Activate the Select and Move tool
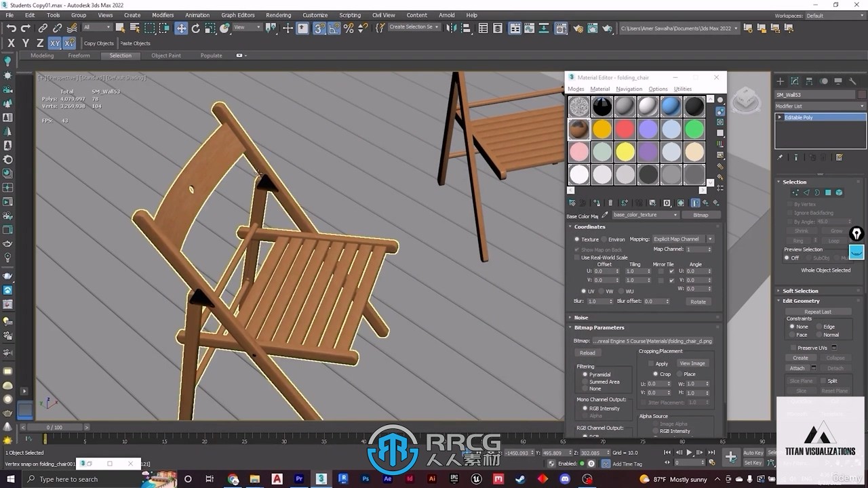 pyautogui.click(x=181, y=28)
